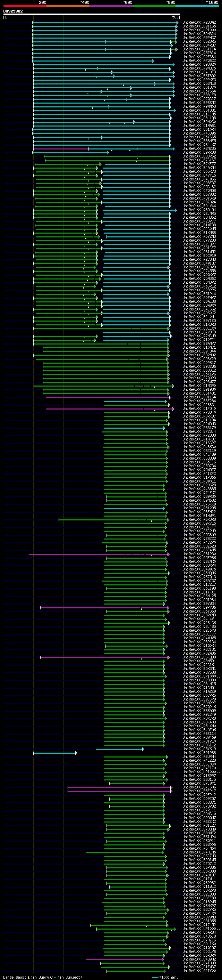Select the UniRef100_P20628 label

(x=199, y=485)
